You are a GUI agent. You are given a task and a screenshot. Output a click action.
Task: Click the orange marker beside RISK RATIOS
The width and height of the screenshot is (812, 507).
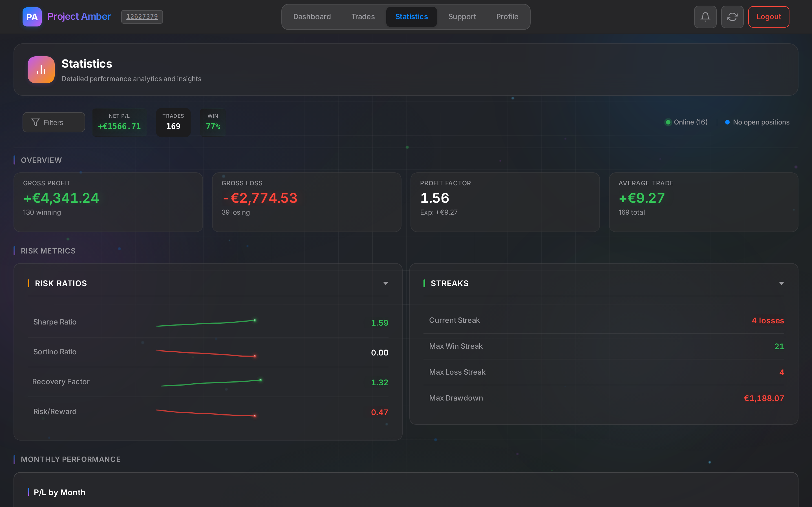point(29,283)
